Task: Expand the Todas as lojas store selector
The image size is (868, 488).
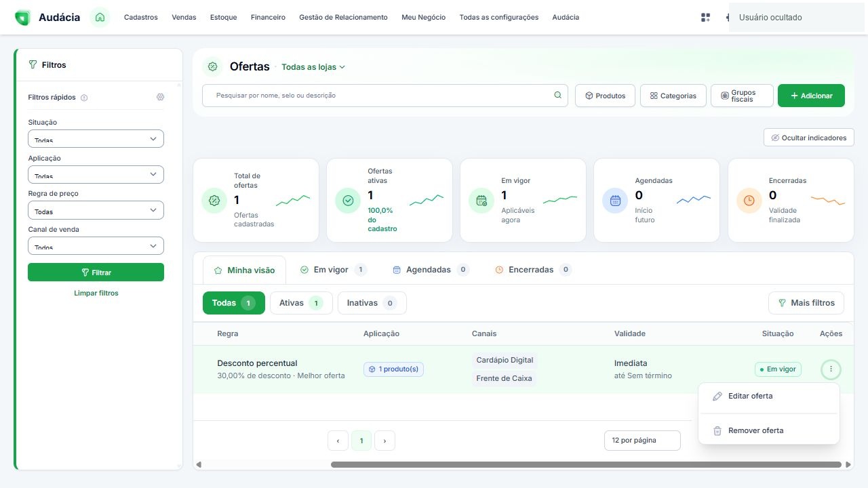Action: coord(313,67)
